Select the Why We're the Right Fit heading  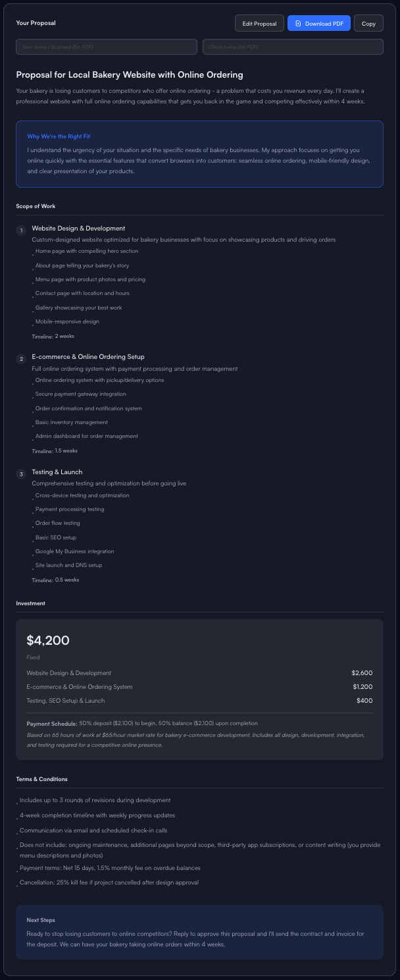click(x=59, y=136)
